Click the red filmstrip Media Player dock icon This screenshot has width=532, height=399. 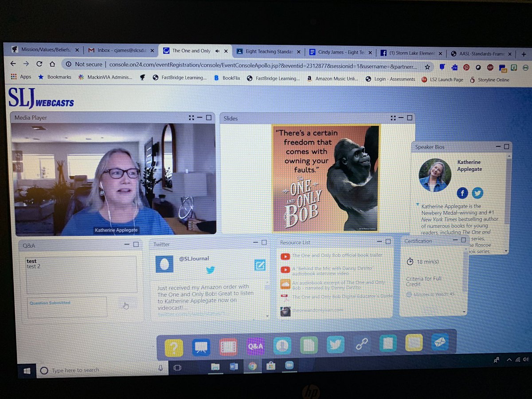(x=228, y=347)
